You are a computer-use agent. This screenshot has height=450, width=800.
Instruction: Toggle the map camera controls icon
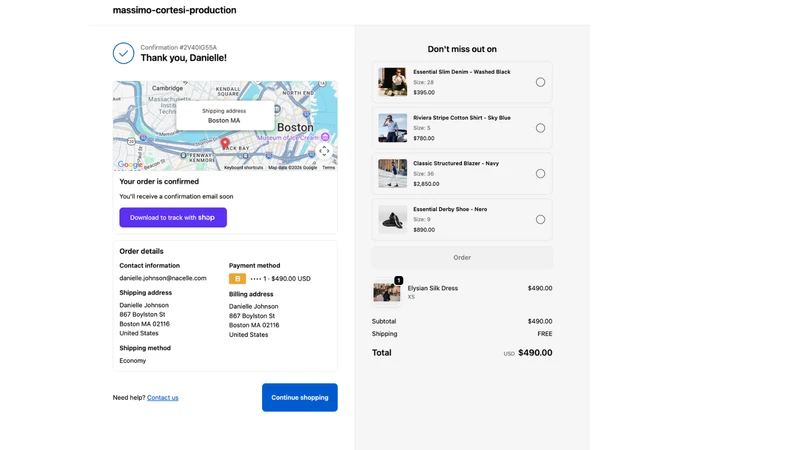[x=324, y=151]
